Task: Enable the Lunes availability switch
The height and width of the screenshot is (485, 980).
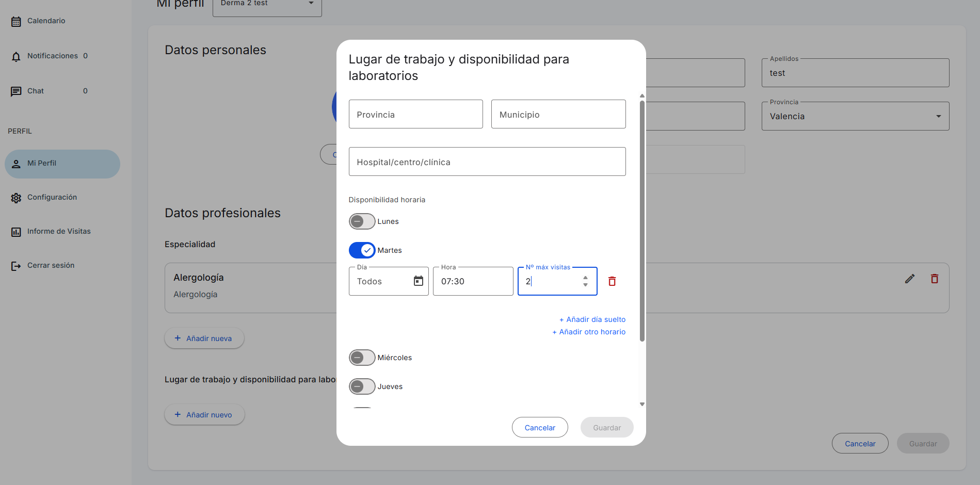Action: click(x=362, y=221)
